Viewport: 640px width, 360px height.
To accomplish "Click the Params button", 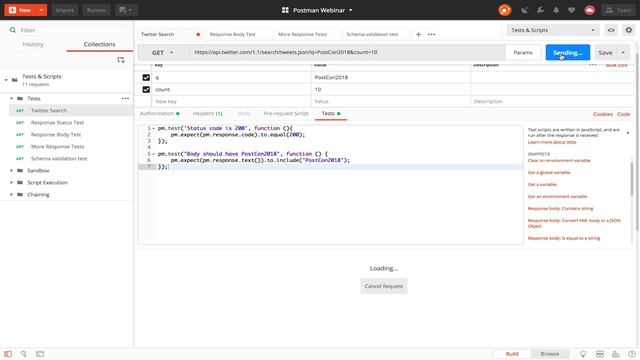I will (x=523, y=53).
